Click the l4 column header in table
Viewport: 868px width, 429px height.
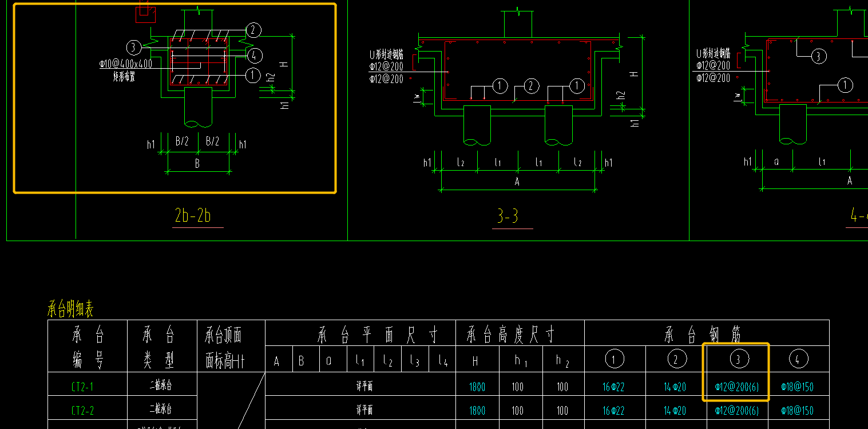(x=443, y=361)
